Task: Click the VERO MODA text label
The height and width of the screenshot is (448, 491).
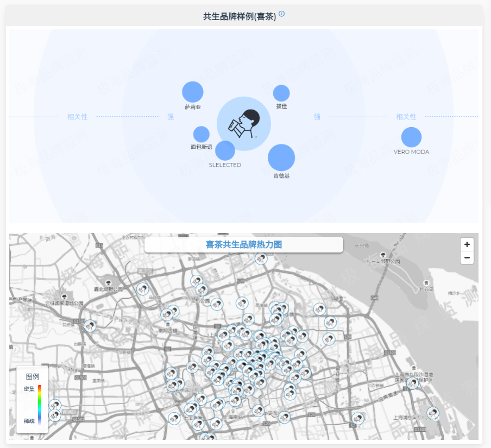Action: click(412, 152)
